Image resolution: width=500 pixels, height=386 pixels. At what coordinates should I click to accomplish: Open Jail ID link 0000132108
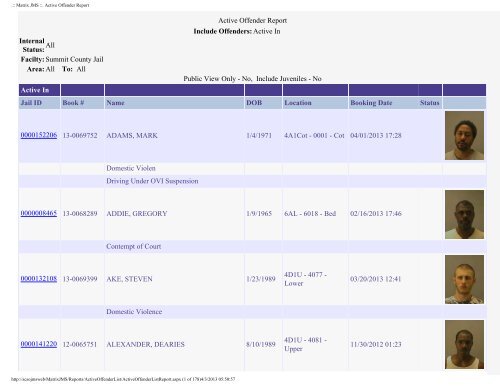39,279
